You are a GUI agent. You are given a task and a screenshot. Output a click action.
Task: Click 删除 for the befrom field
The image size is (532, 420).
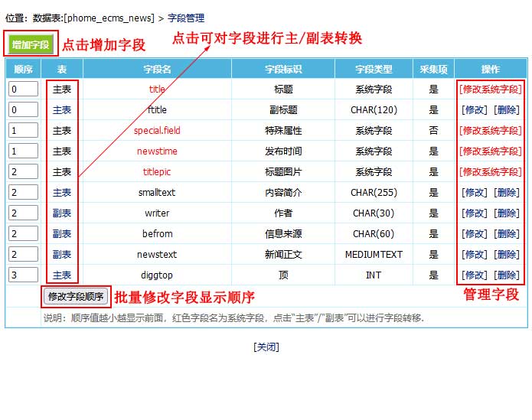[x=505, y=234]
